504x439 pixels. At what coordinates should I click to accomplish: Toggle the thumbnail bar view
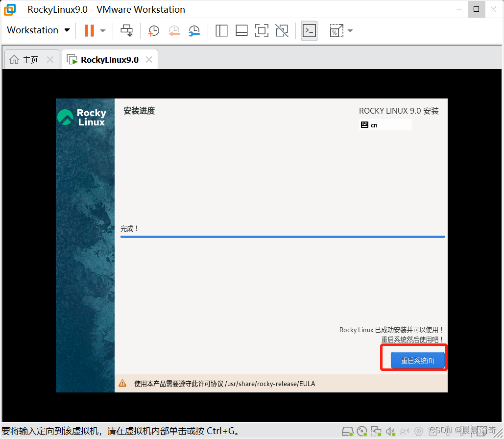tap(241, 31)
